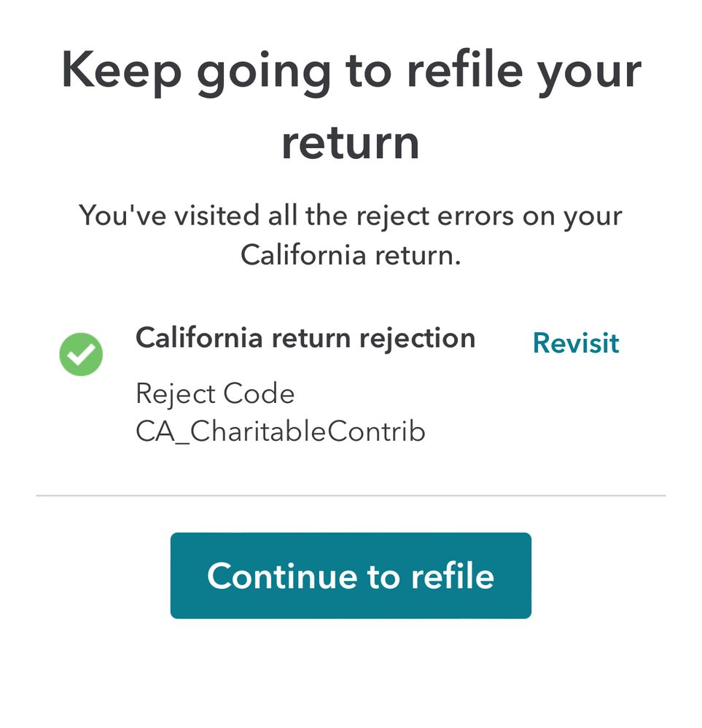702x728 pixels.
Task: Select the California return rejection title
Action: [x=305, y=338]
